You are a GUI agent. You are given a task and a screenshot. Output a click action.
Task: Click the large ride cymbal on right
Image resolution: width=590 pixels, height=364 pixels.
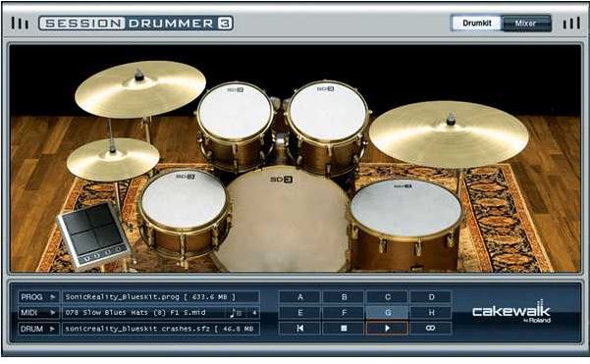[x=449, y=134]
